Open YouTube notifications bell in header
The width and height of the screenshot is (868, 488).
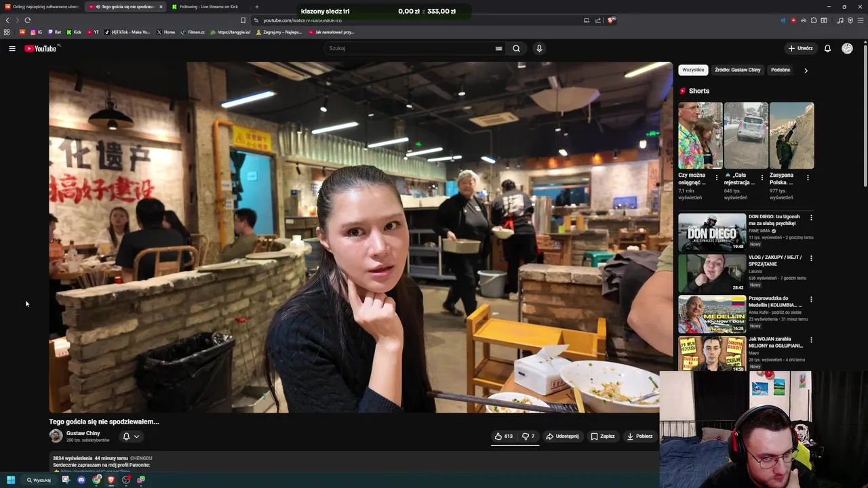pyautogui.click(x=827, y=48)
